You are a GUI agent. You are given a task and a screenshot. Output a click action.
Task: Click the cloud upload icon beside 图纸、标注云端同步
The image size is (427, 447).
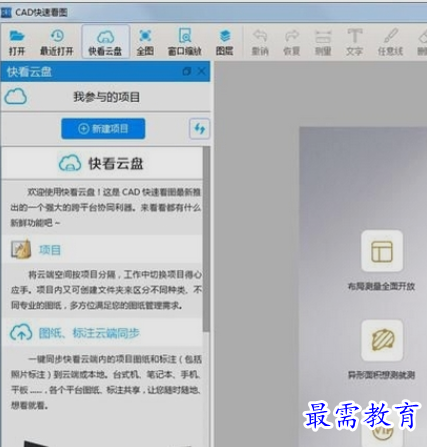(x=21, y=332)
